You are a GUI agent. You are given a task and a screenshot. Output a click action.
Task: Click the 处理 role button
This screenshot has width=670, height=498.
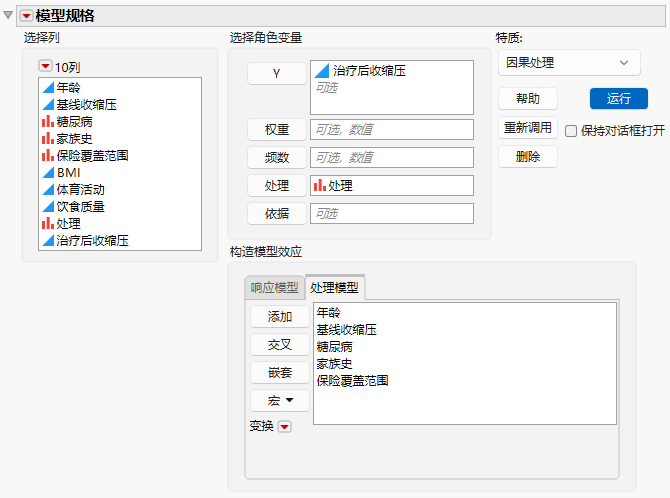277,186
